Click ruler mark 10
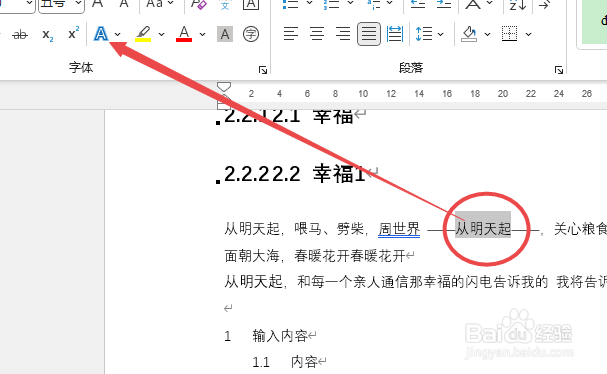The height and width of the screenshot is (374, 607). click(363, 93)
